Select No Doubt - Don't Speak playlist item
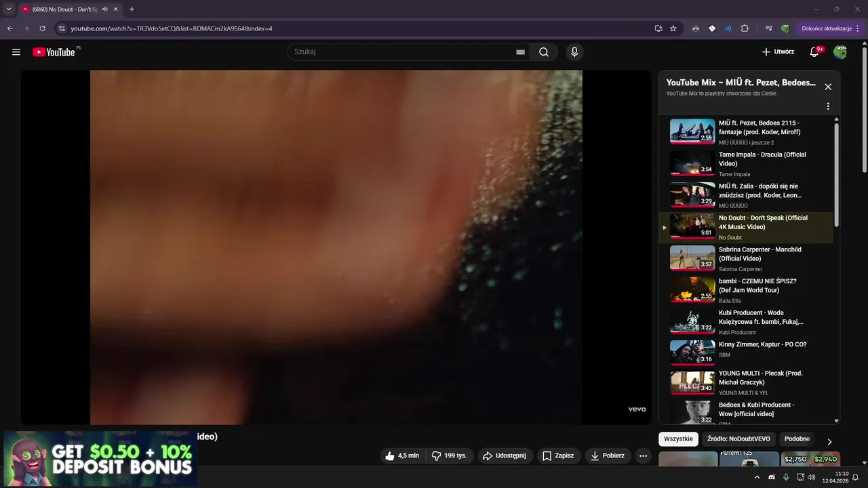Image resolution: width=868 pixels, height=488 pixels. [x=746, y=227]
